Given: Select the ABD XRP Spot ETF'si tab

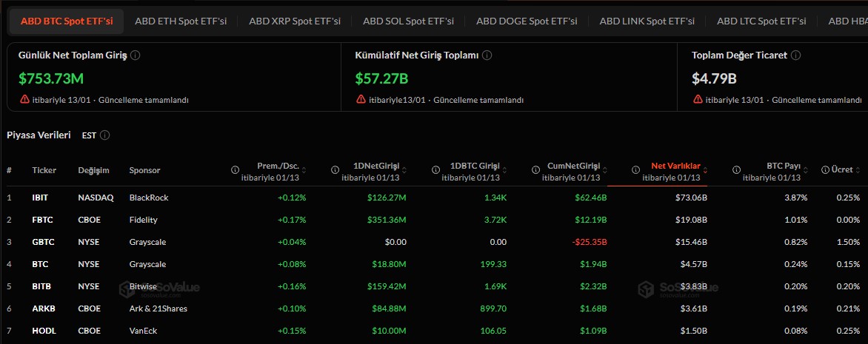Looking at the screenshot, I should [295, 21].
